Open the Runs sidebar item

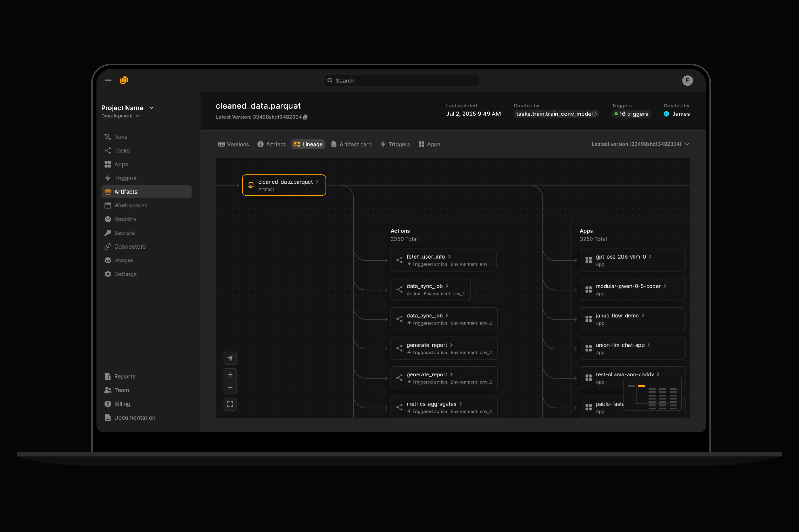[x=121, y=137]
